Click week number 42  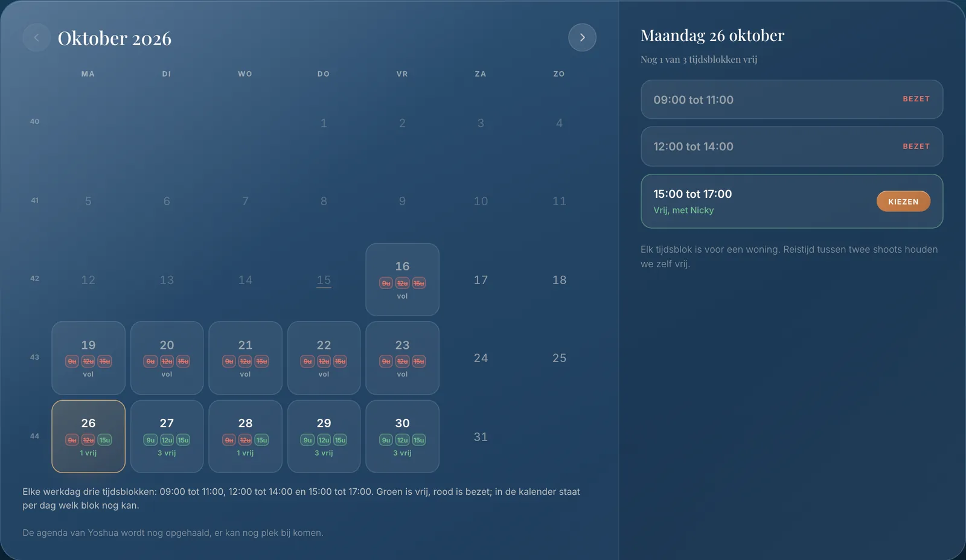(x=34, y=278)
